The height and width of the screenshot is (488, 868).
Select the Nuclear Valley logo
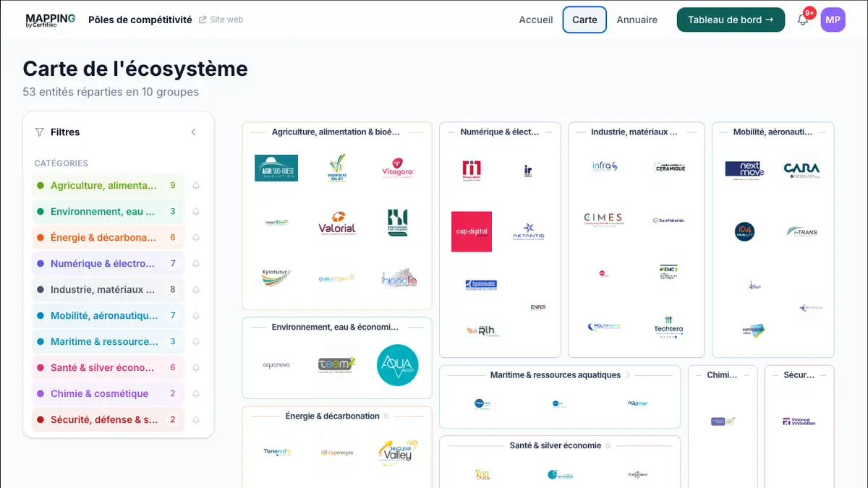point(398,453)
